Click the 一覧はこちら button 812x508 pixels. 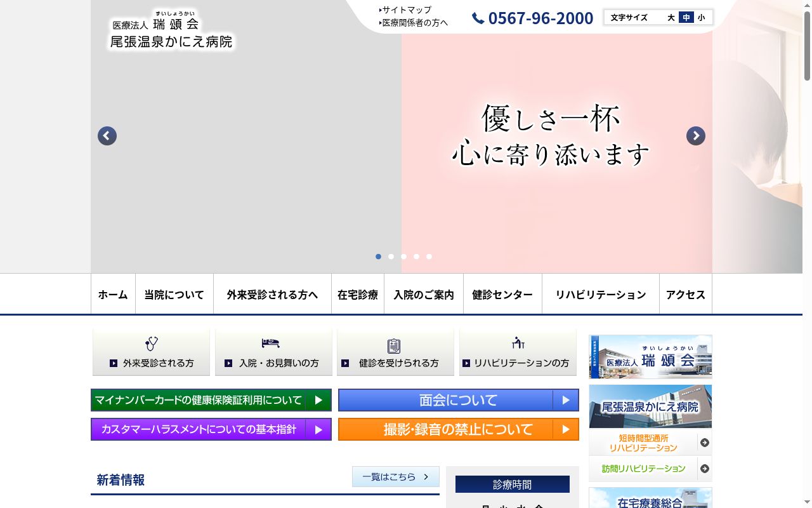396,477
